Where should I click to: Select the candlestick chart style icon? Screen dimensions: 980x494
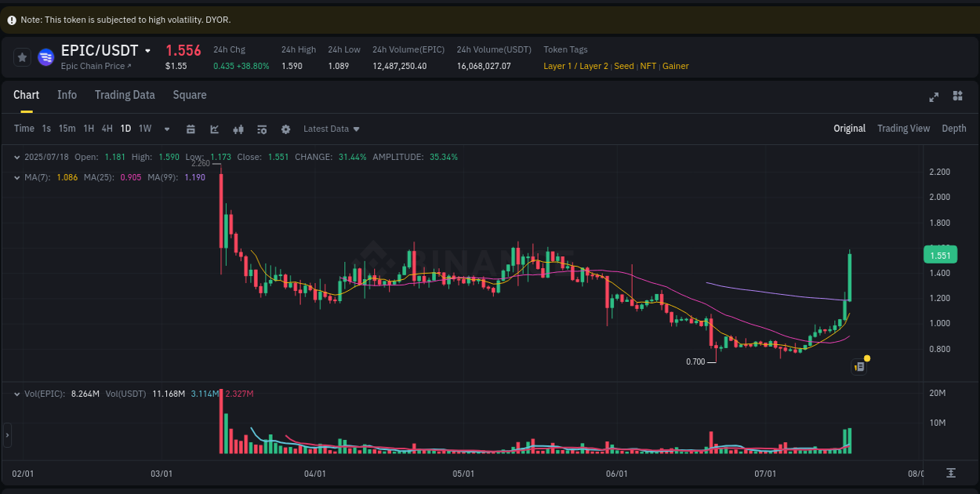238,129
